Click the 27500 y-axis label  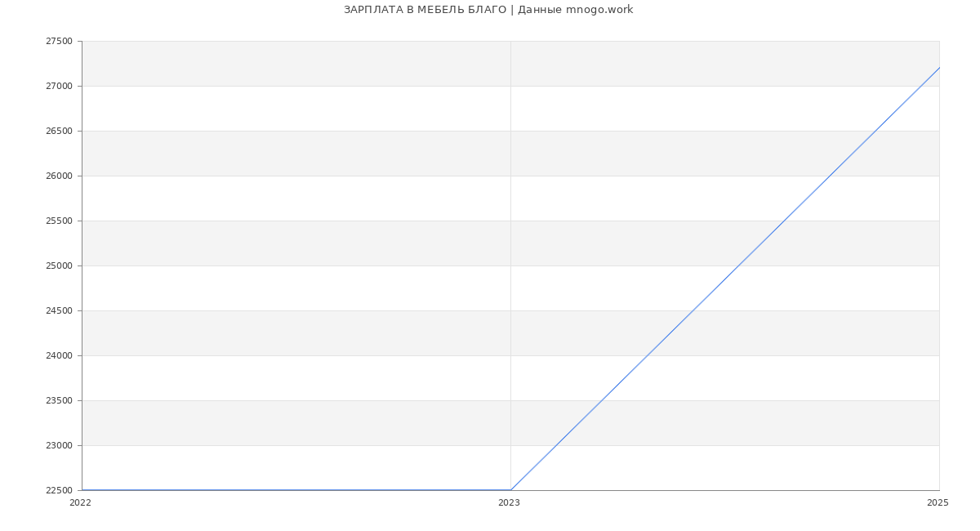point(59,42)
